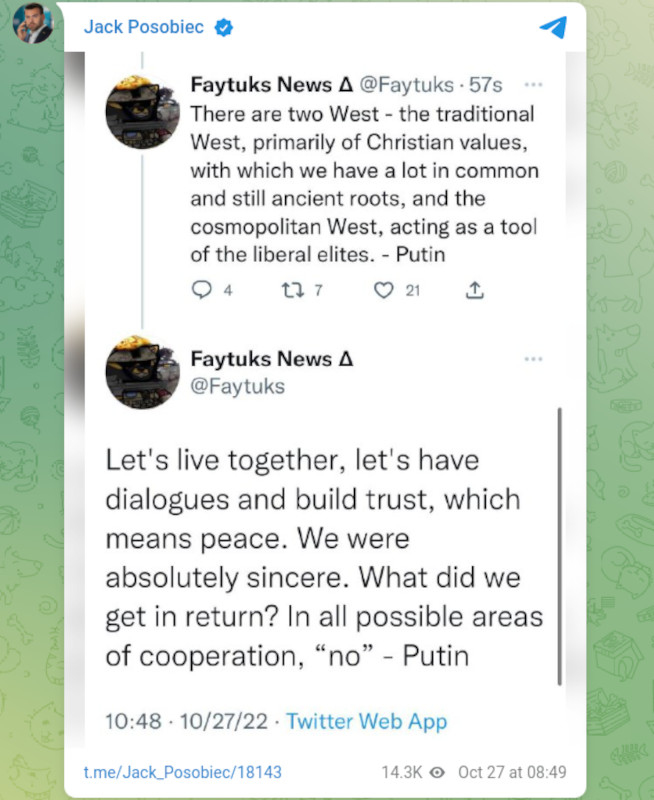The height and width of the screenshot is (800, 654).
Task: Click the second tweet's Faytuks News avatar
Action: [x=143, y=373]
